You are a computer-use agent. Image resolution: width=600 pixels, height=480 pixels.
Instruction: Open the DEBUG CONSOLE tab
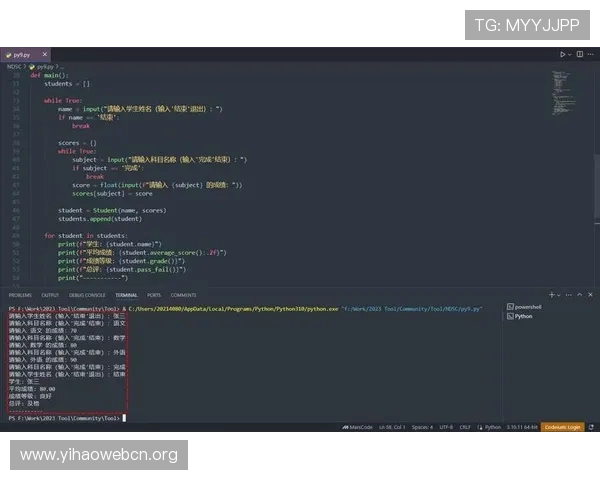[88, 295]
